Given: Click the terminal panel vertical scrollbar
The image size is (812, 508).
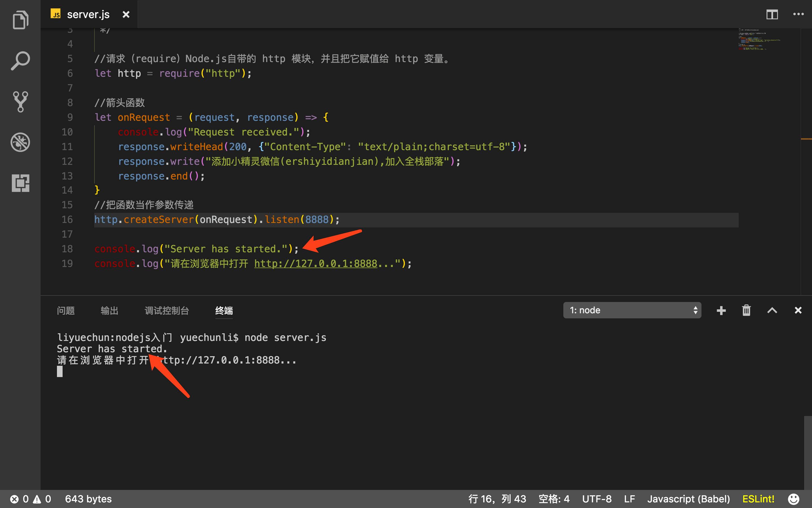Looking at the screenshot, I should (808, 453).
